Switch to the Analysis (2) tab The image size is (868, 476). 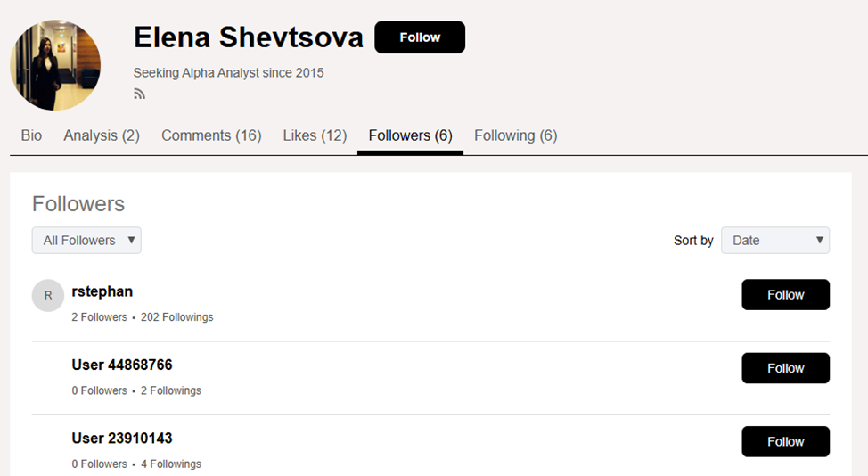(x=102, y=135)
